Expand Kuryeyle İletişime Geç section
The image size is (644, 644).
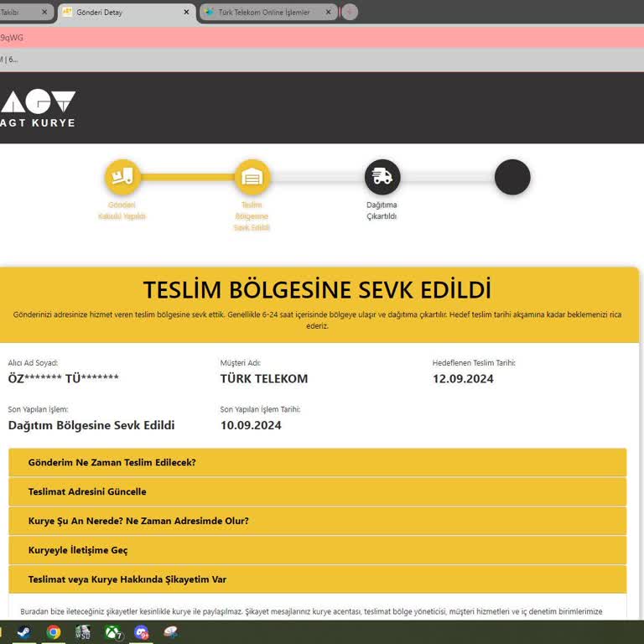(x=318, y=550)
